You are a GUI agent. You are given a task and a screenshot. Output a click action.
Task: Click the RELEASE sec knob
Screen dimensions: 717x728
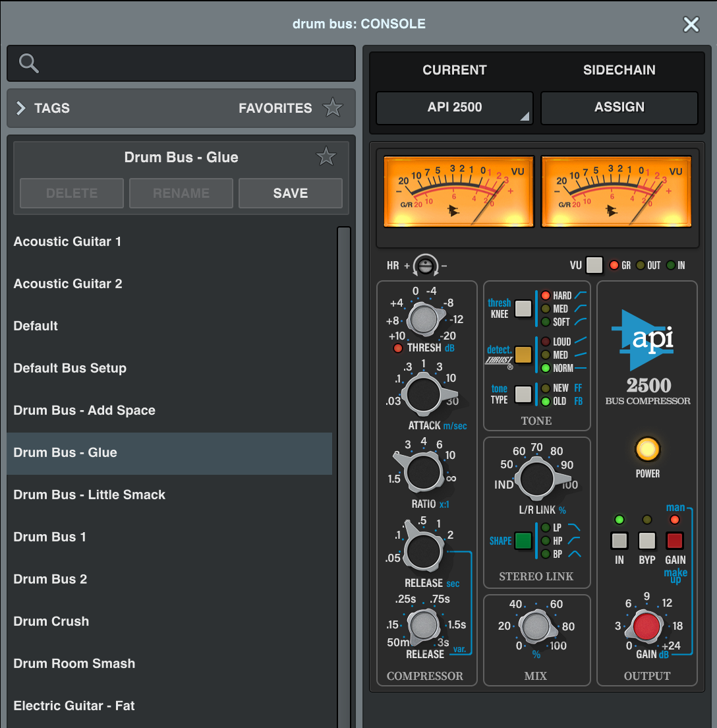[423, 551]
